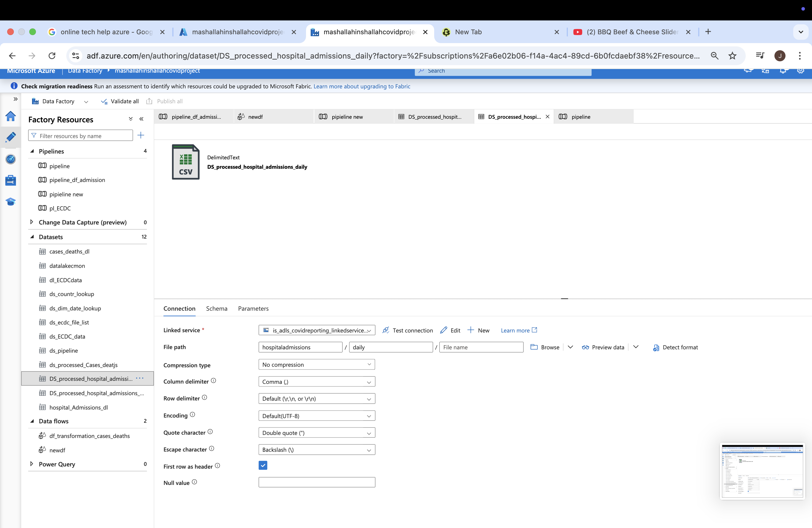The height and width of the screenshot is (528, 812).
Task: Open the Monitor gauge icon in sidebar
Action: [10, 159]
